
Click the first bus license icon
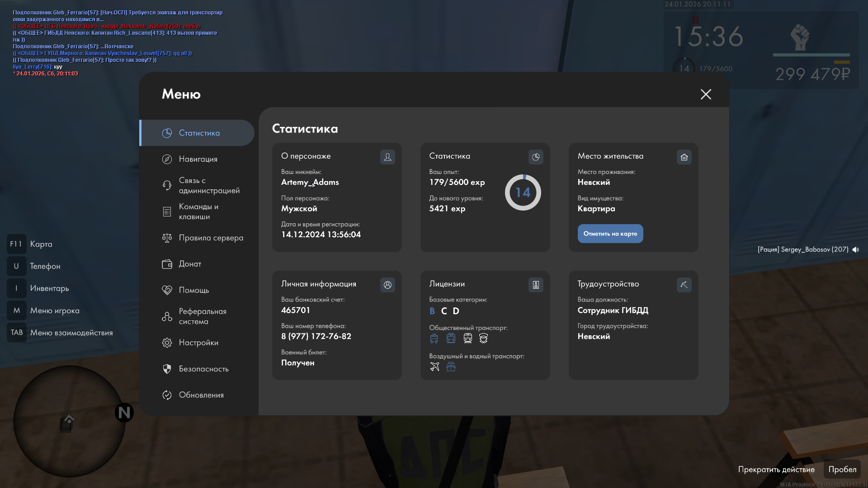434,338
